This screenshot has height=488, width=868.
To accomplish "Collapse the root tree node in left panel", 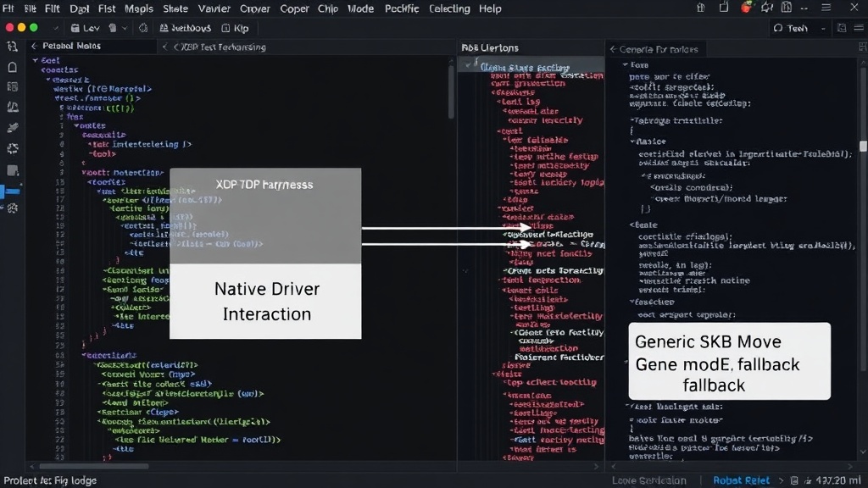I will [x=36, y=60].
